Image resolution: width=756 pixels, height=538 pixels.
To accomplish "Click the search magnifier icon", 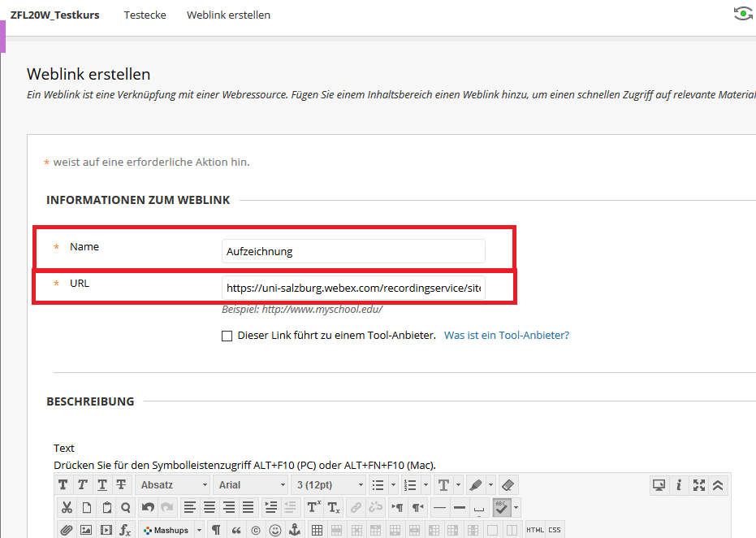I will point(126,508).
